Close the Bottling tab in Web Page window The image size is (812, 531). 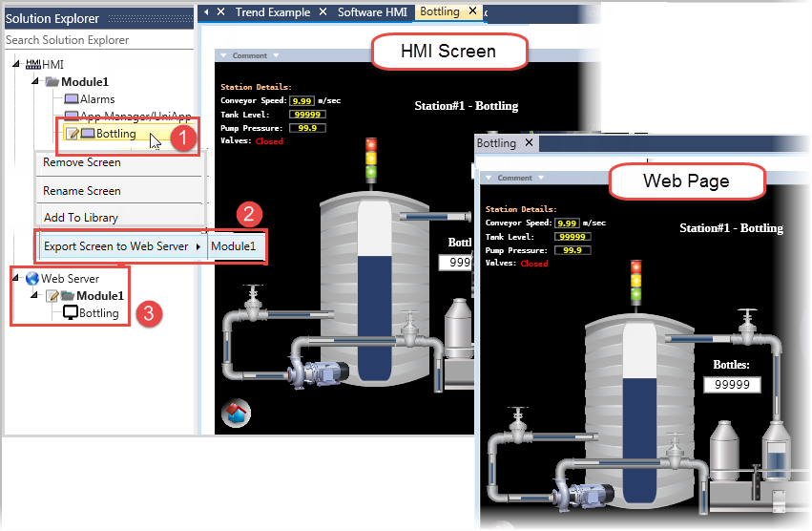(x=529, y=142)
